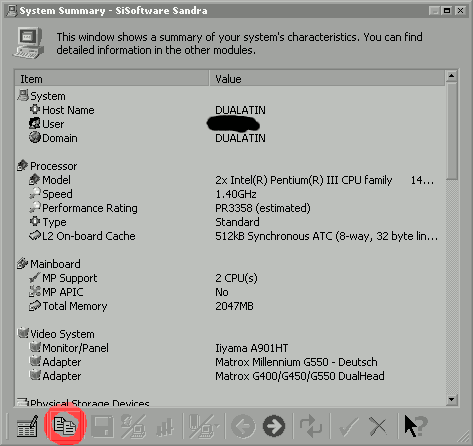Click the Refresh arrows toolbar icon
The width and height of the screenshot is (473, 446).
coord(311,425)
